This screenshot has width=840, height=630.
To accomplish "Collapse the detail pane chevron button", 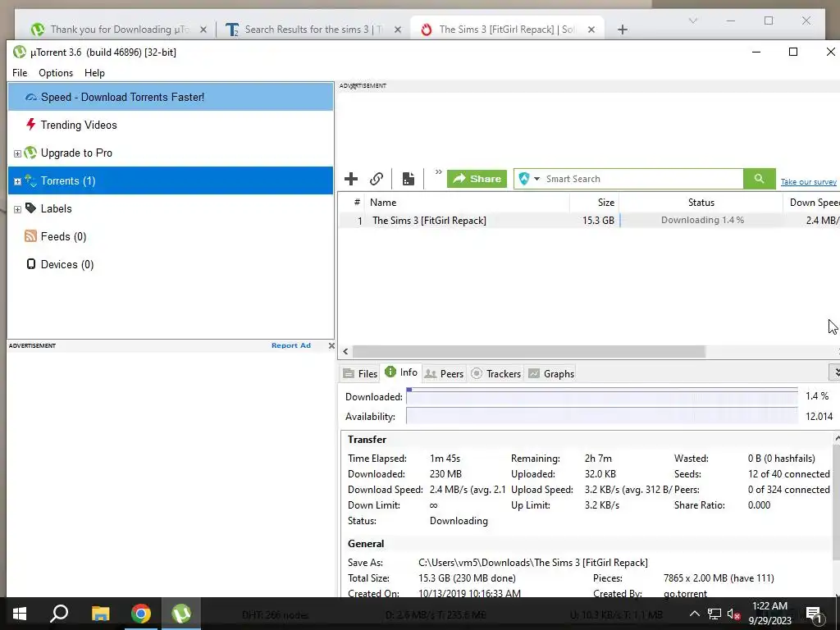I will coord(835,372).
